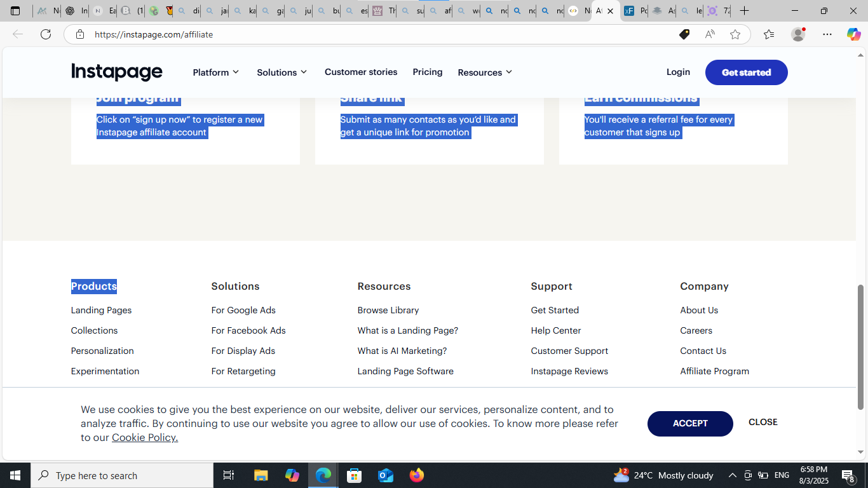Open the Collections footer link
Image resolution: width=868 pixels, height=488 pixels.
point(95,330)
